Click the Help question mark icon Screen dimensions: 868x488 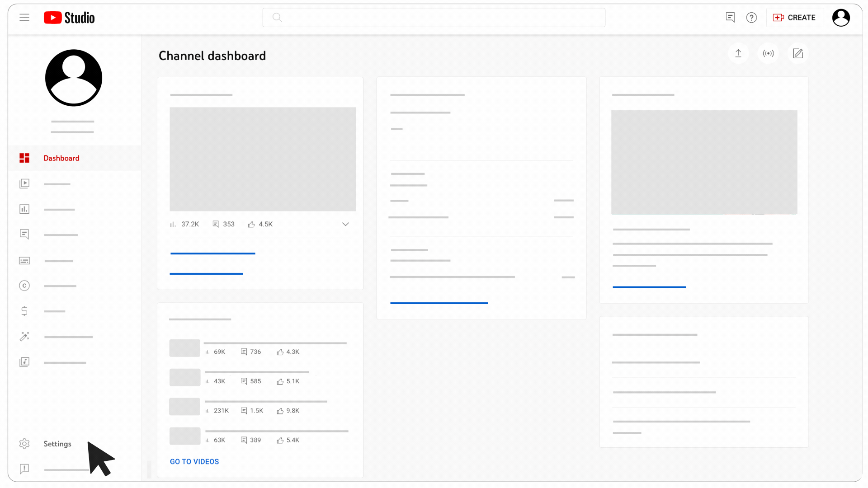[x=752, y=17]
